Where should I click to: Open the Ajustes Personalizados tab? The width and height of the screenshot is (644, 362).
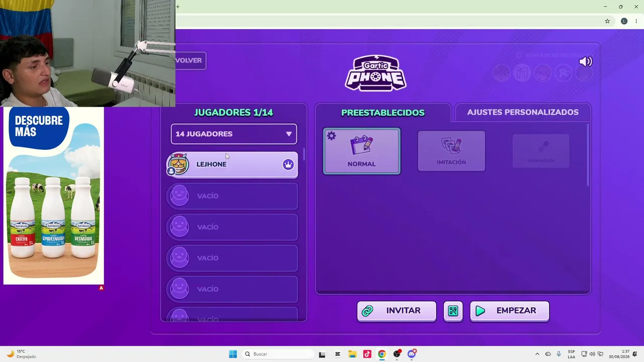coord(523,112)
